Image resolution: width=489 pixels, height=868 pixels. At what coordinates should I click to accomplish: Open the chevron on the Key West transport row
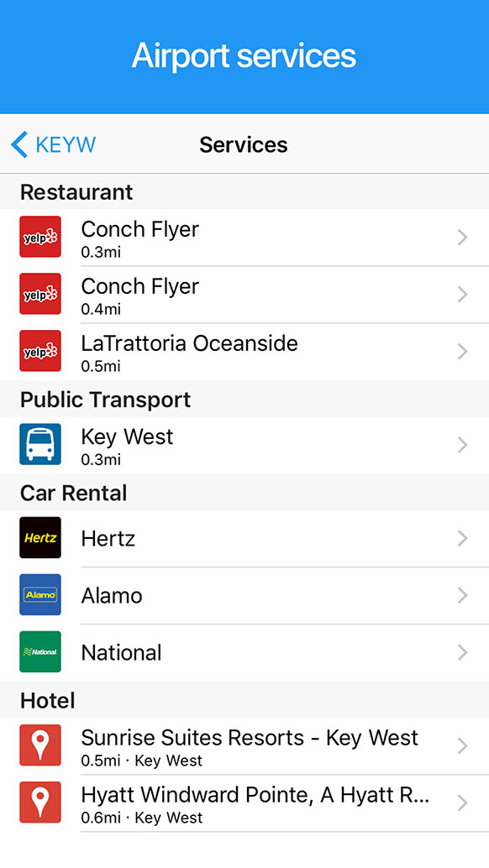pos(462,444)
